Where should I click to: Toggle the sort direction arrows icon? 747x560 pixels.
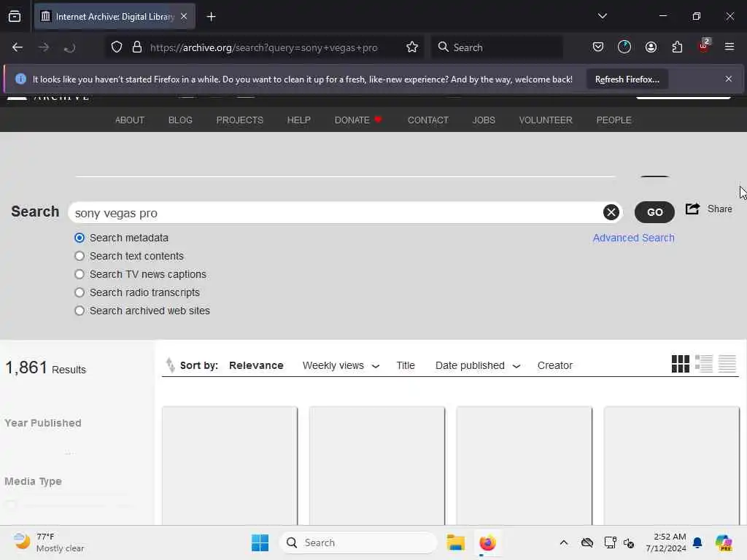pos(170,365)
